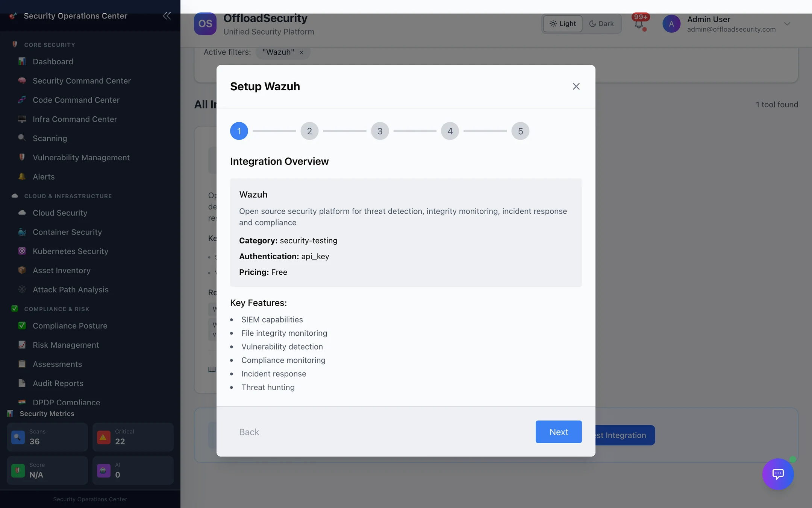Screen dimensions: 812x508
Task: Click the "Threat hunting" feature item
Action: click(268, 387)
